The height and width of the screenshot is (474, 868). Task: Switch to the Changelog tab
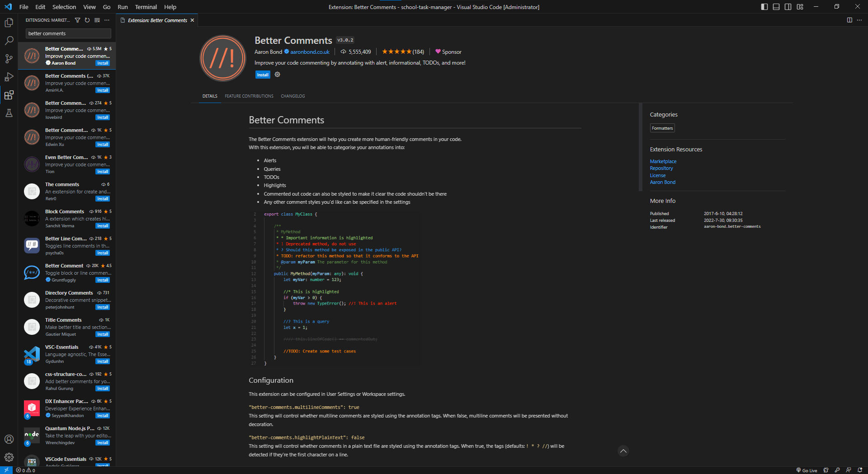coord(293,96)
